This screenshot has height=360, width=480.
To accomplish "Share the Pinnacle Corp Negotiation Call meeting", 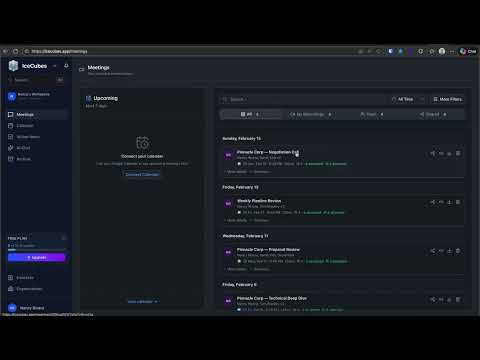I will (x=433, y=153).
